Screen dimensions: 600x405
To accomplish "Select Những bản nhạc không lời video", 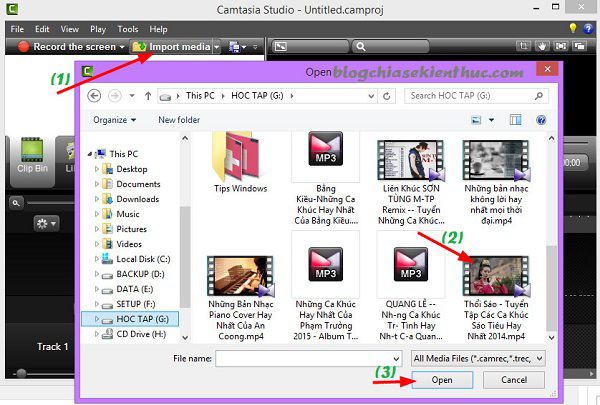I will coord(496,182).
